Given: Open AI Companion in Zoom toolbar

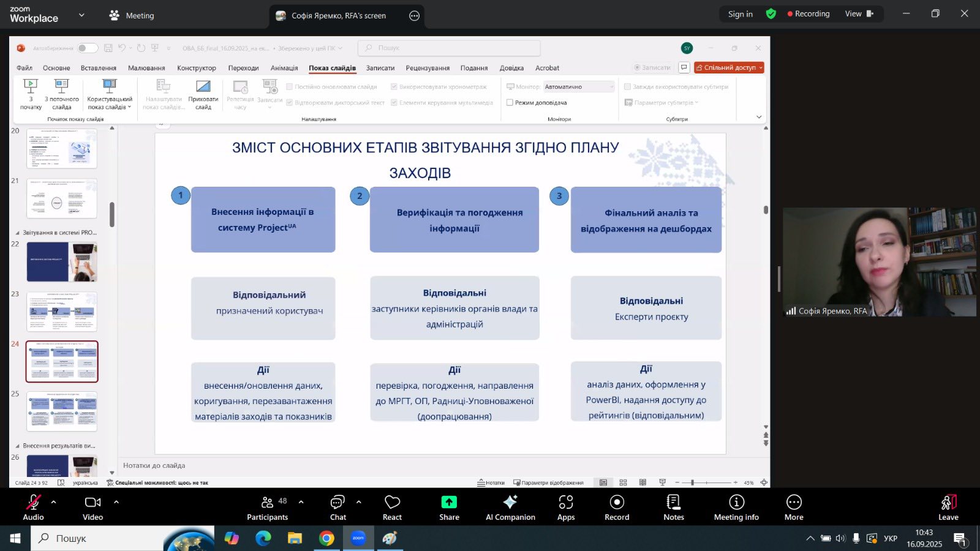Looking at the screenshot, I should pos(510,508).
